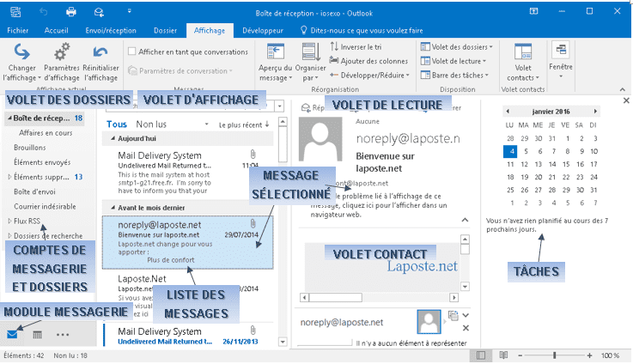
Task: Go to next month in calendar
Action: 595,112
